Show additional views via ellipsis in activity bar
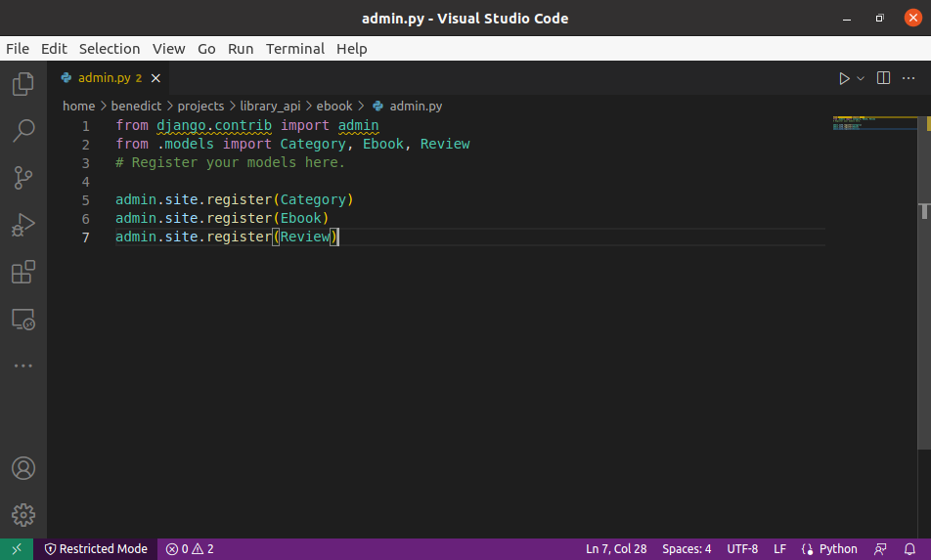This screenshot has height=560, width=931. pos(23,366)
